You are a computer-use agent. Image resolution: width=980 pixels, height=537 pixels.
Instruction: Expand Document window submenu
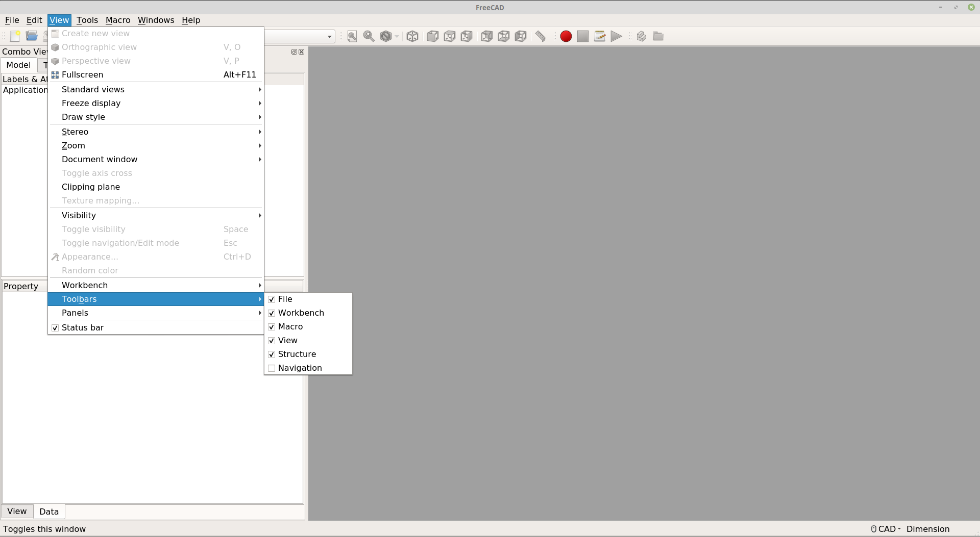coord(156,159)
